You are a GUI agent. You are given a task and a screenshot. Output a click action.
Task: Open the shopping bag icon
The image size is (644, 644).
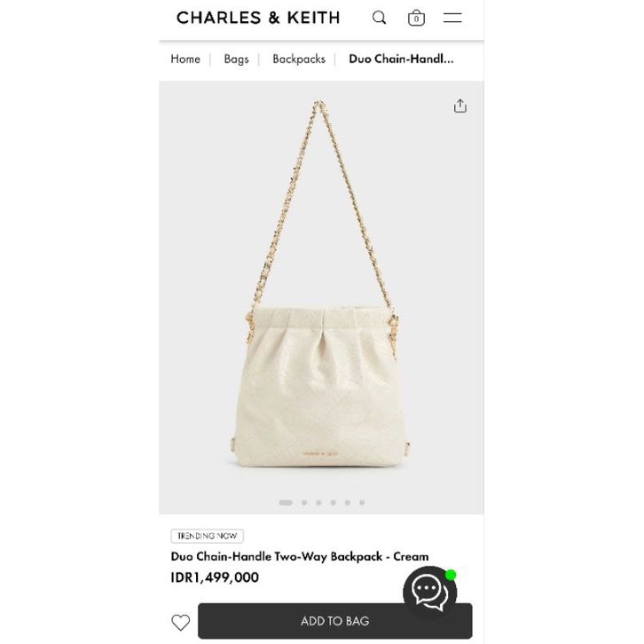point(416,18)
